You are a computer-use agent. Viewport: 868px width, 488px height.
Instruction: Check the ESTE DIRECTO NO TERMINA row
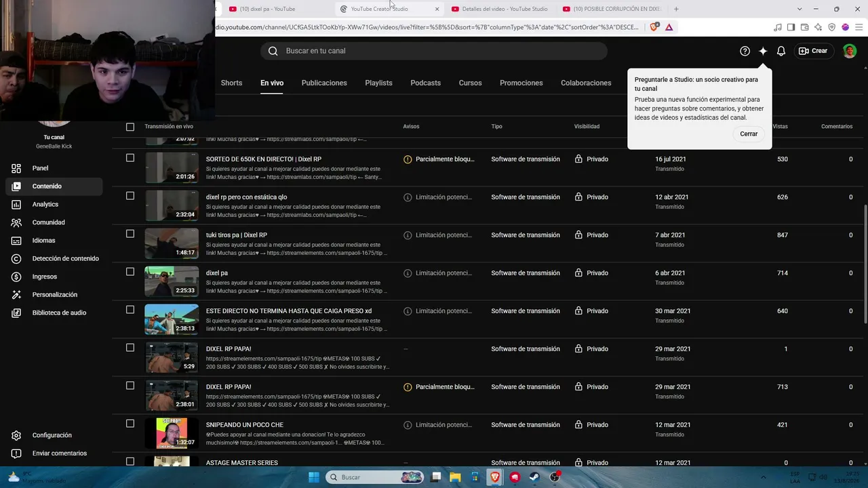click(130, 310)
